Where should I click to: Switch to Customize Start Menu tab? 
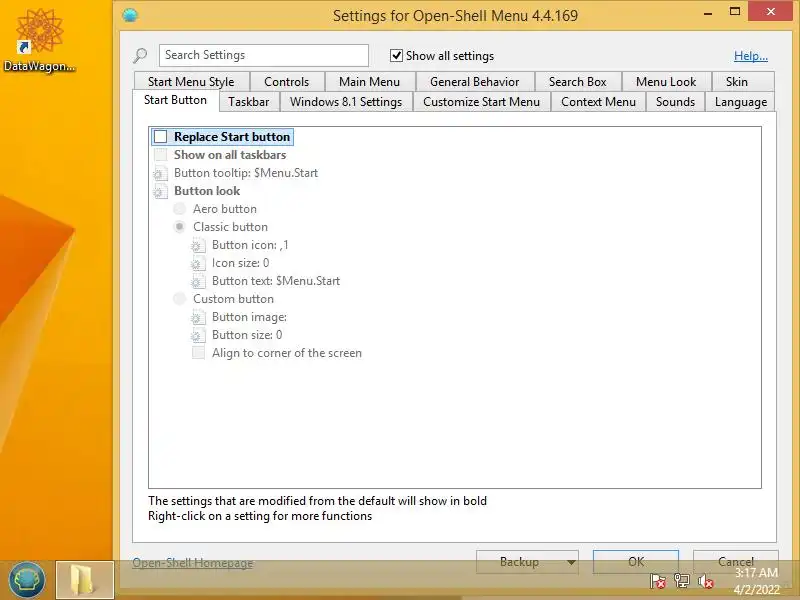(x=481, y=102)
